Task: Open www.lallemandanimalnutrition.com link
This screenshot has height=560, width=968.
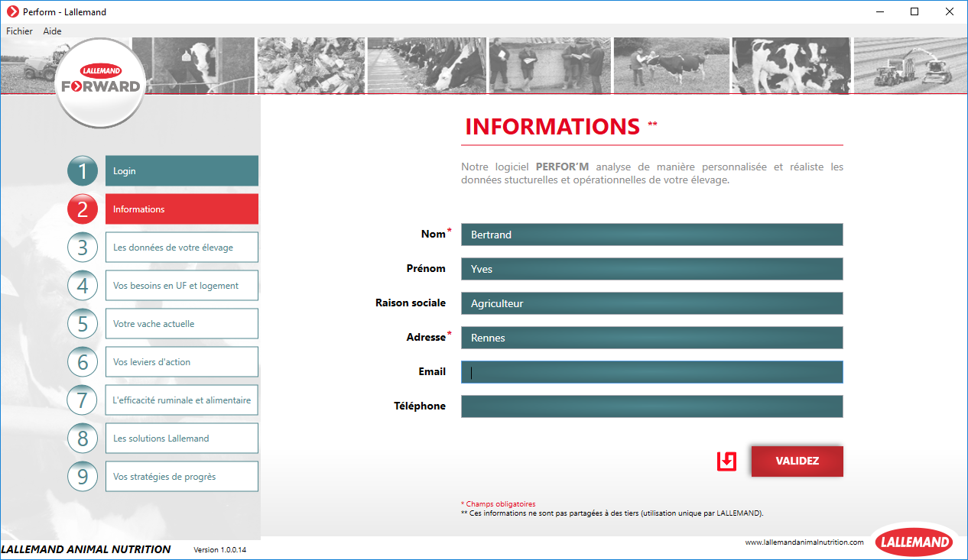Action: pos(804,542)
